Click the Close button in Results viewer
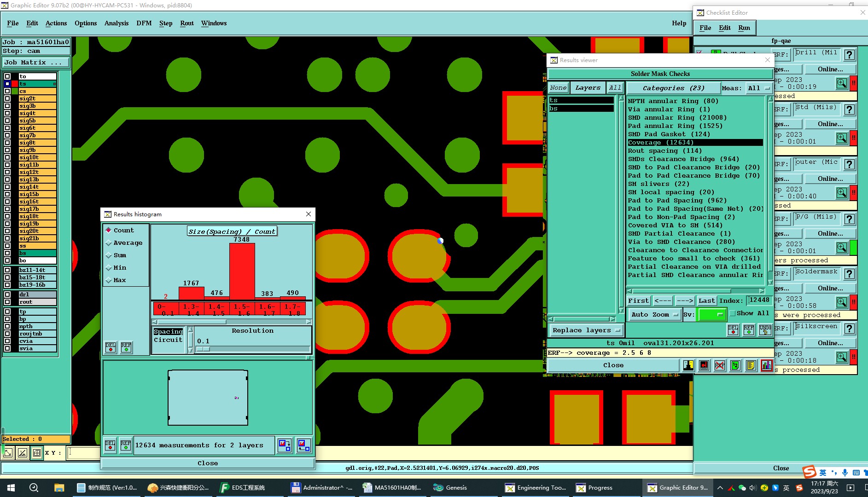Image resolution: width=868 pixels, height=497 pixels. tap(613, 365)
